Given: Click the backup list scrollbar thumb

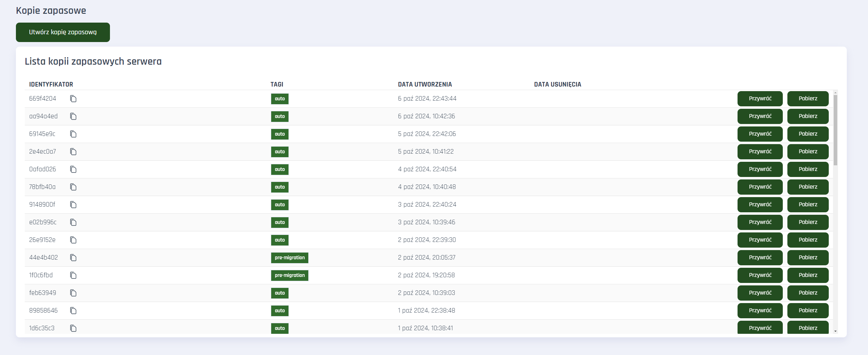Looking at the screenshot, I should coord(835,129).
